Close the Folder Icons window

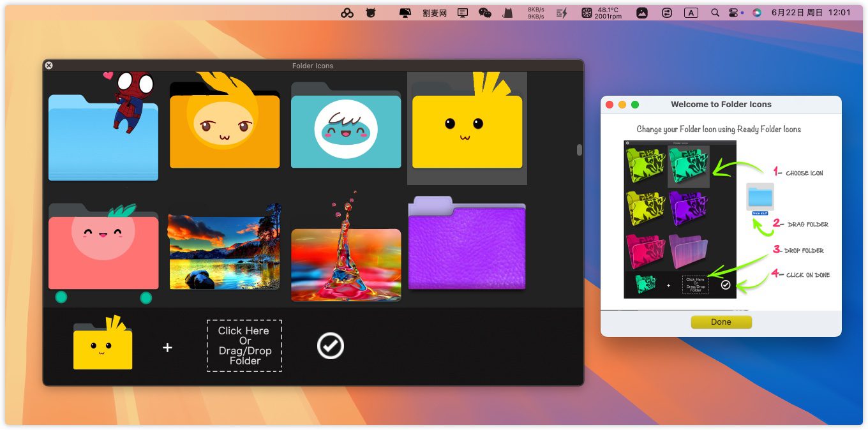49,65
